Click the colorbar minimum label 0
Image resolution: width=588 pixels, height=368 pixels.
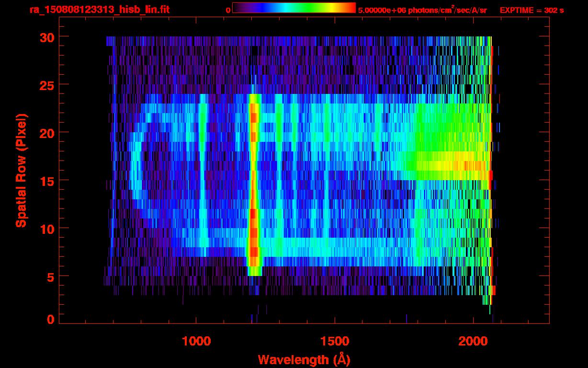(x=228, y=10)
